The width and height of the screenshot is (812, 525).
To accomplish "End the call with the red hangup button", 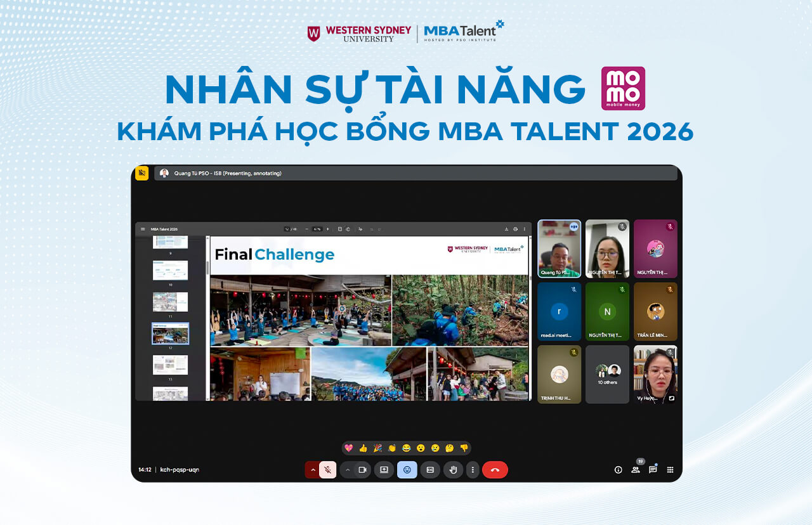I will pyautogui.click(x=495, y=470).
